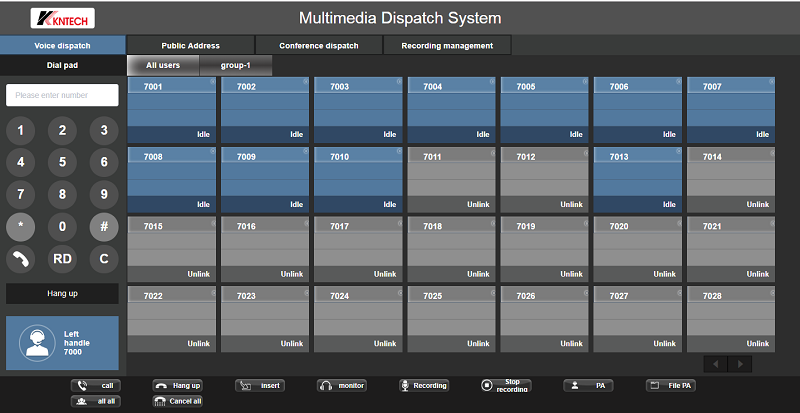Open the Recording management tab
This screenshot has width=800, height=413.
(x=447, y=46)
